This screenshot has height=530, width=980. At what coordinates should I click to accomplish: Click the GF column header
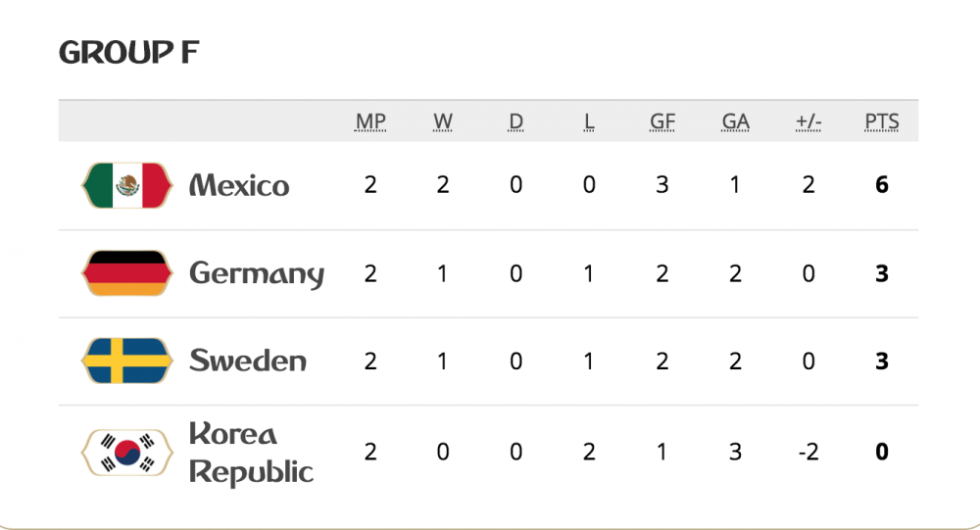(x=662, y=122)
